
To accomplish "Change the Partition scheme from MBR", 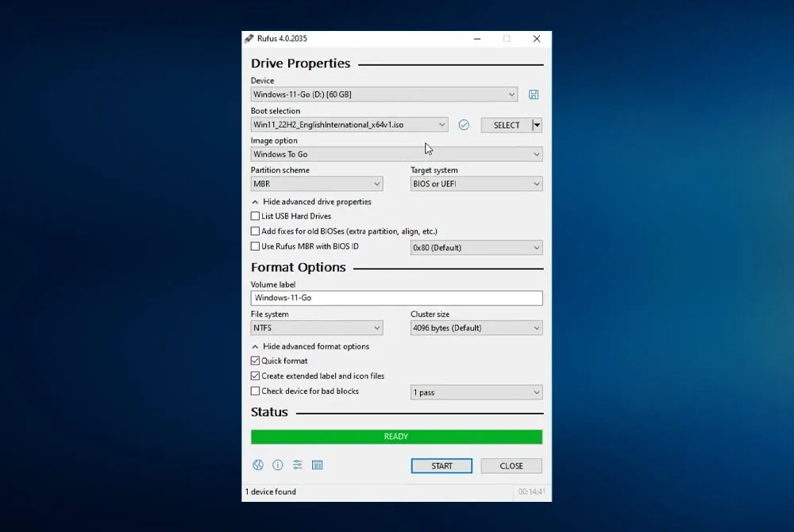I will coord(317,183).
